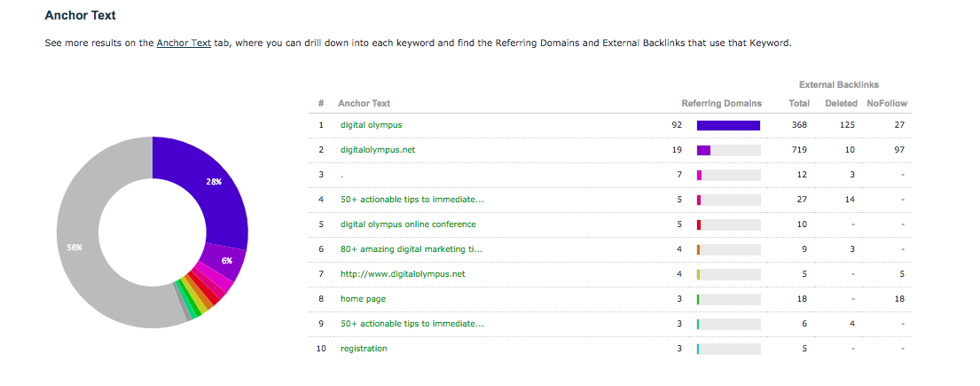
Task: Click the '719' total backlinks value
Action: click(799, 150)
